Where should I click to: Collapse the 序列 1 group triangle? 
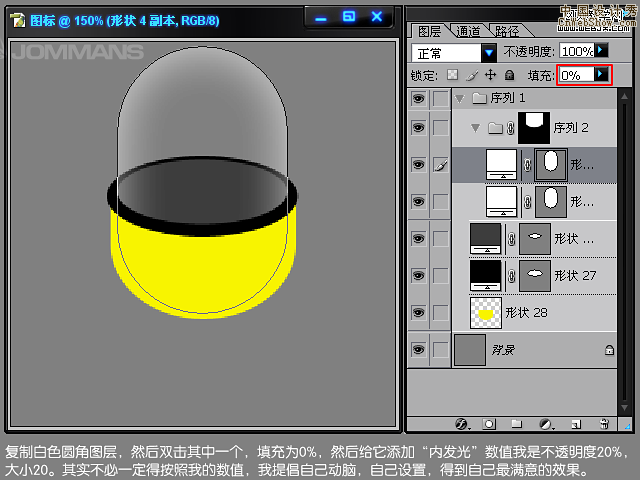click(460, 98)
